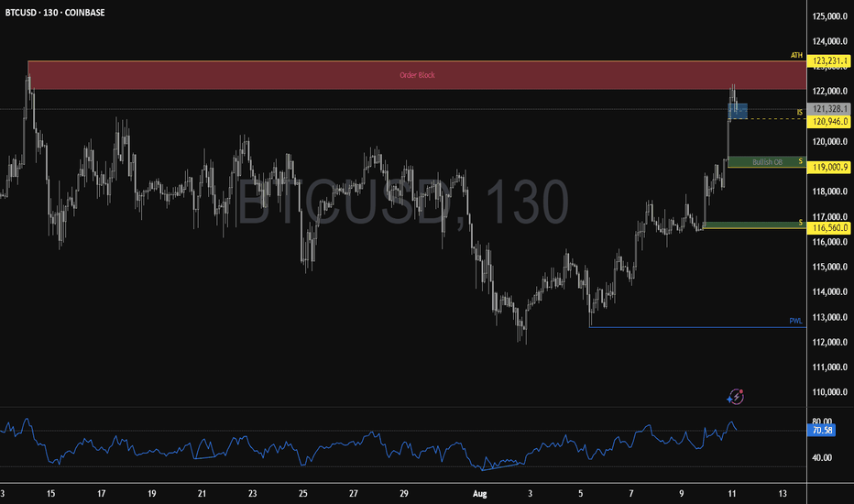The image size is (854, 504).
Task: Click the blue PWL line label
Action: click(795, 321)
